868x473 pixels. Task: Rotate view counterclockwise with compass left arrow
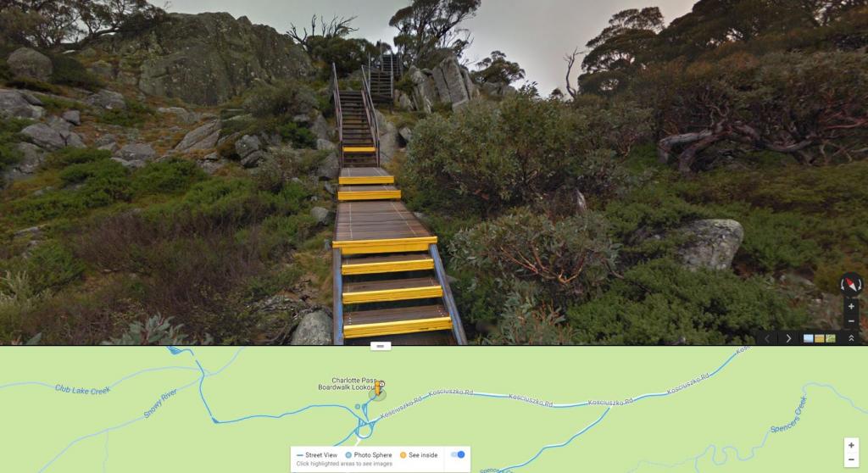click(843, 285)
